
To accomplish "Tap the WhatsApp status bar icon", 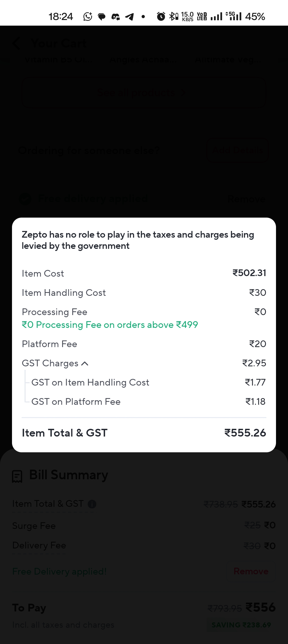I will tap(88, 17).
